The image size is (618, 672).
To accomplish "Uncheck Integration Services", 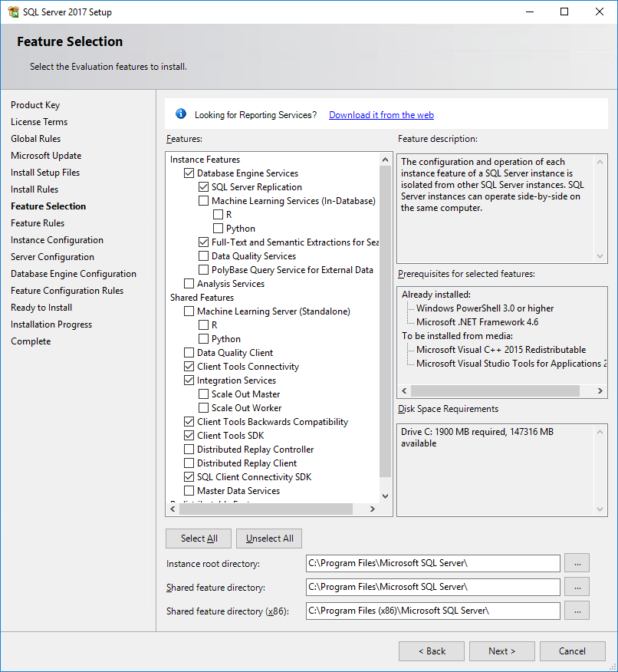I will click(x=189, y=380).
